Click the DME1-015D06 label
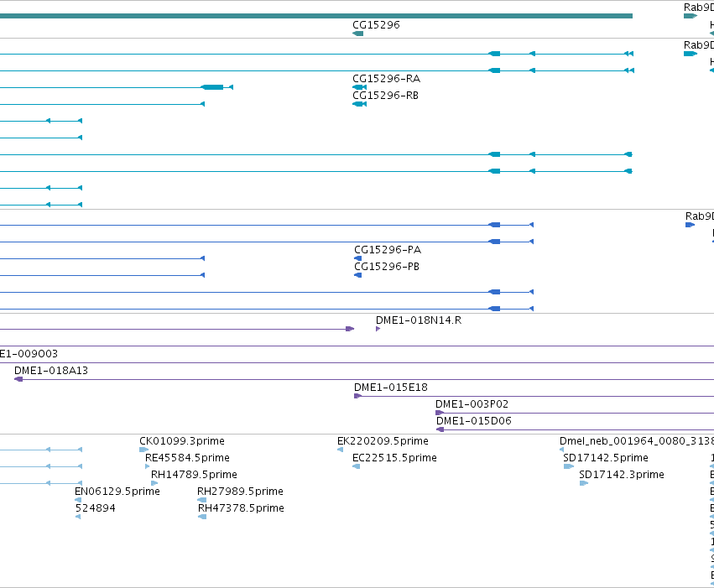Screen dimensions: 714x588 click(473, 421)
